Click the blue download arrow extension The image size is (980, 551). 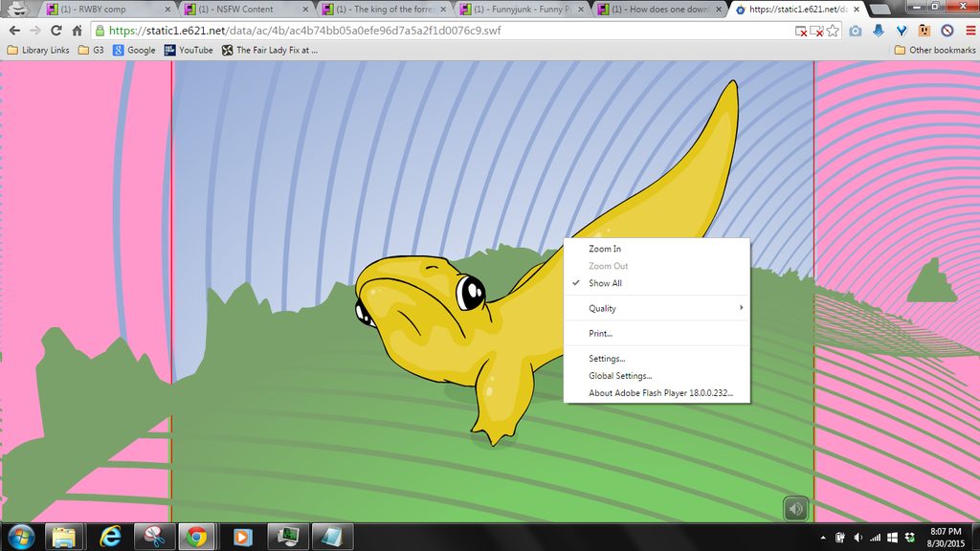(x=878, y=31)
